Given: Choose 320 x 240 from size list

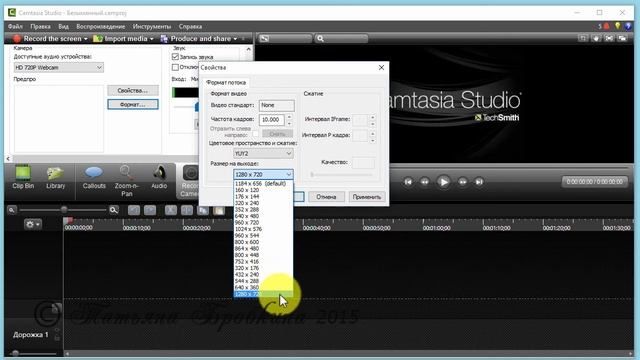Looking at the screenshot, I should click(263, 203).
